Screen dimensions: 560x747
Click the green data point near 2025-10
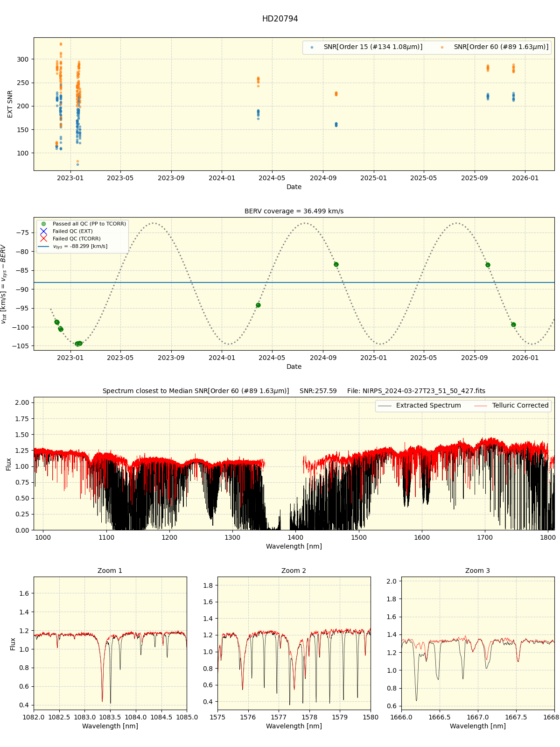point(488,265)
